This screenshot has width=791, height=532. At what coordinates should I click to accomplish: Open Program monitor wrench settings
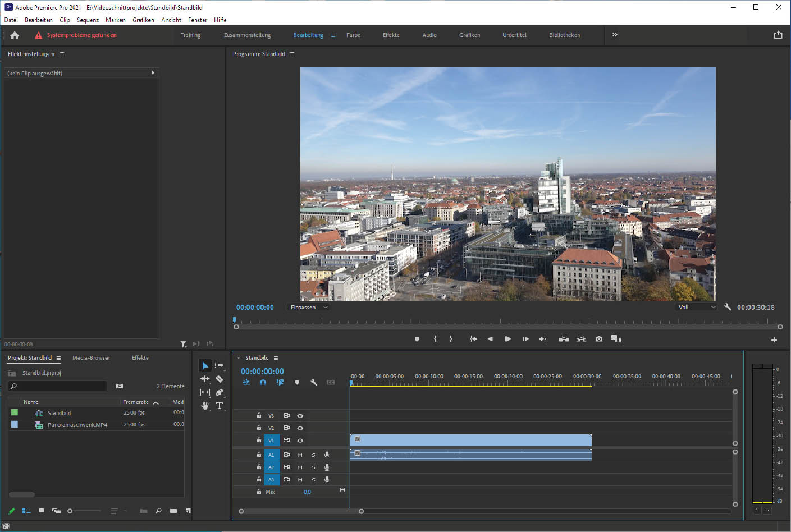point(728,307)
